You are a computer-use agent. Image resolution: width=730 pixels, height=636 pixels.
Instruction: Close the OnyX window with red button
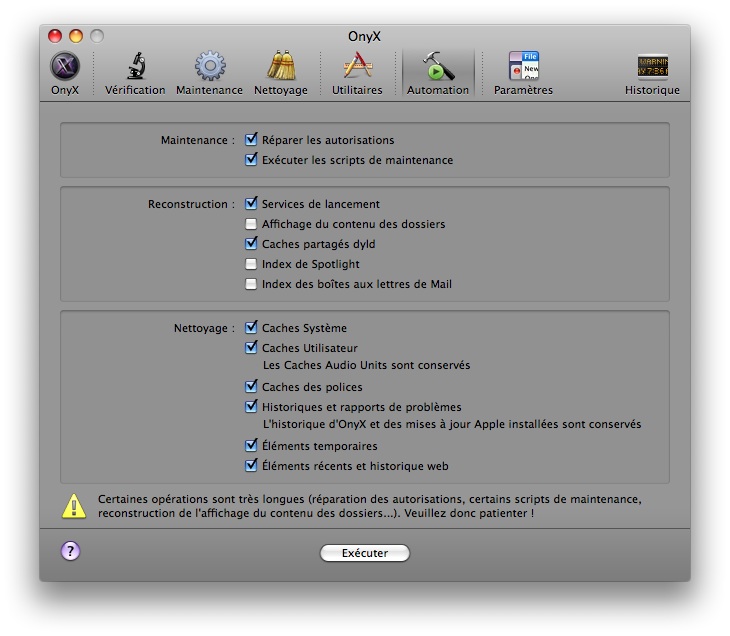55,36
